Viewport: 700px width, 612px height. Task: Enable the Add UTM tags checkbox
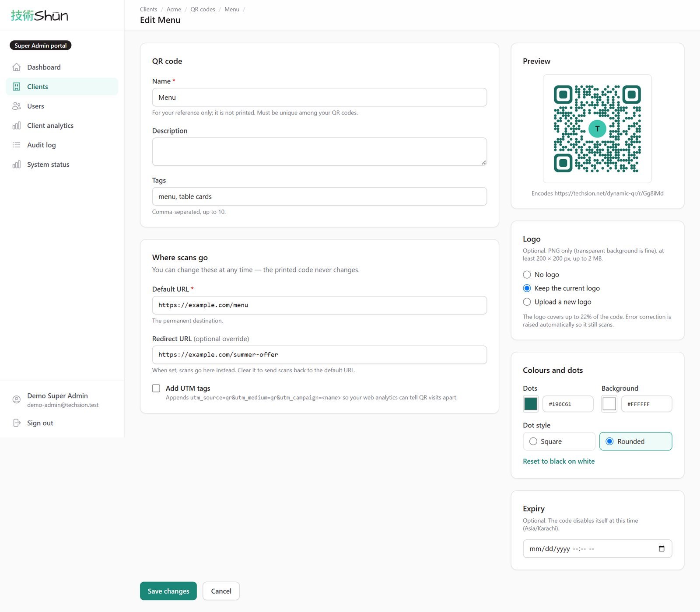click(x=156, y=388)
